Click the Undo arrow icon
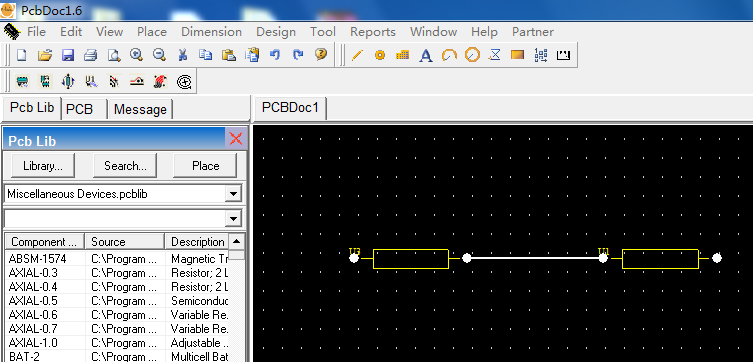The width and height of the screenshot is (753, 362). (x=275, y=55)
